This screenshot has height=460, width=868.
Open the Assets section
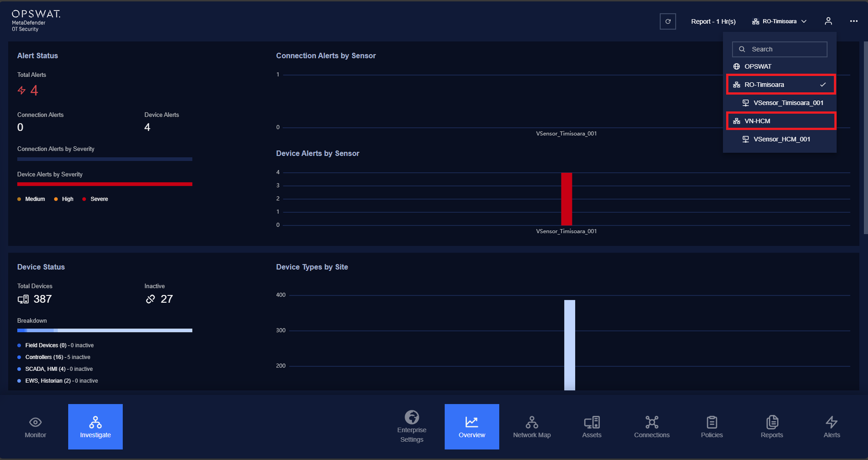[x=592, y=427]
